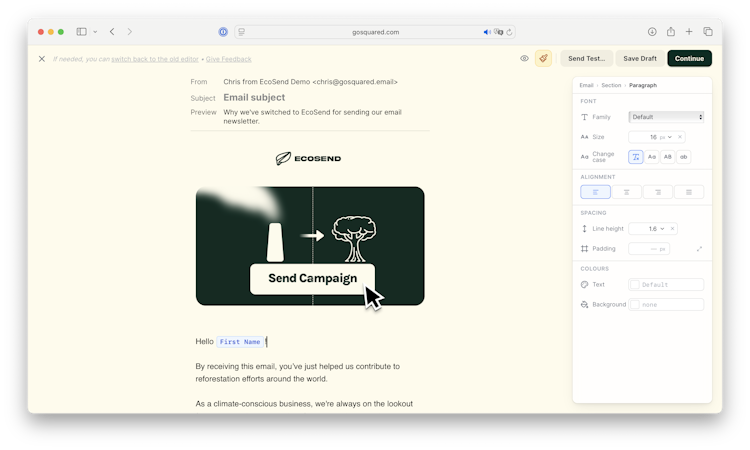The image size is (750, 450).
Task: Mute the tab audio speaker icon
Action: click(x=487, y=32)
